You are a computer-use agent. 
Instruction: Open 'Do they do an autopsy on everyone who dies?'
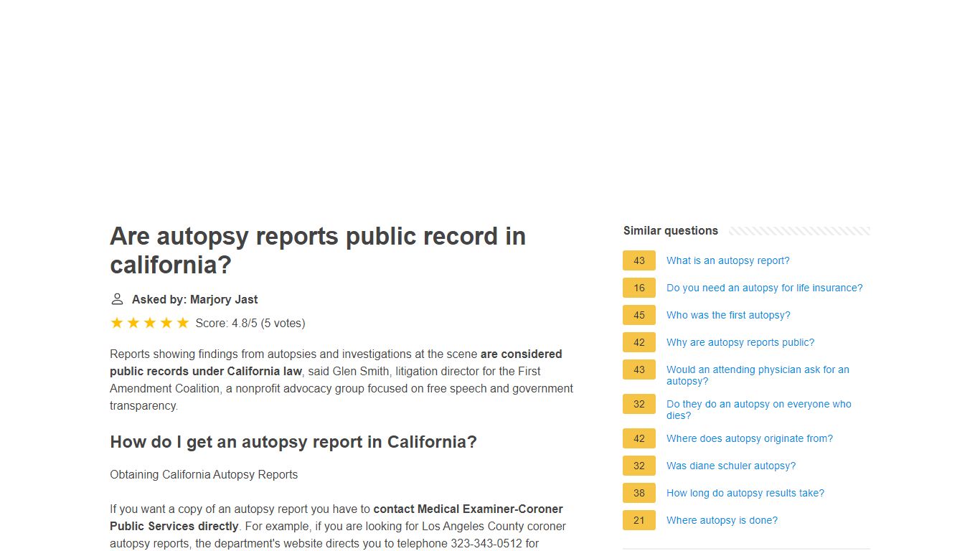tap(758, 410)
